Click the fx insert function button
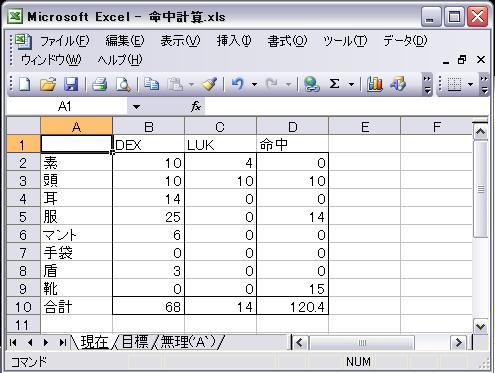Screen dimensions: 495x373 click(x=196, y=107)
